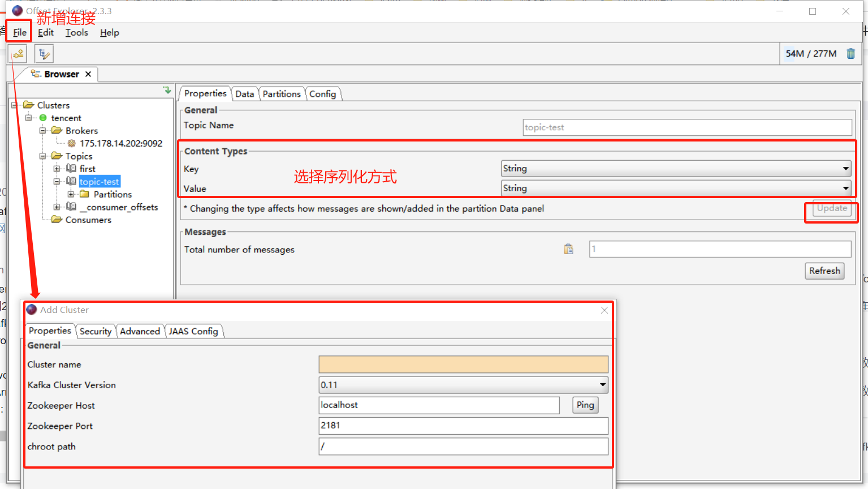Click the edit tree toolbar icon
868x489 pixels.
point(44,54)
